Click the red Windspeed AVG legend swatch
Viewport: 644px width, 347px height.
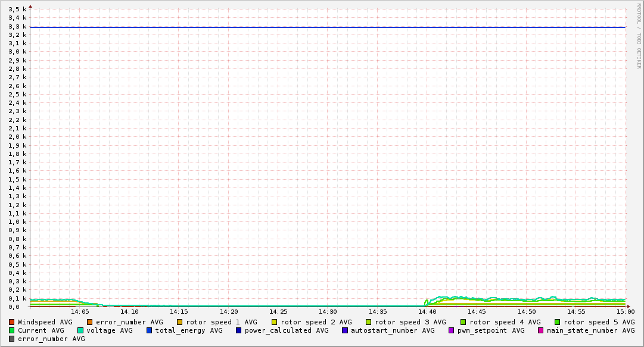coord(12,322)
